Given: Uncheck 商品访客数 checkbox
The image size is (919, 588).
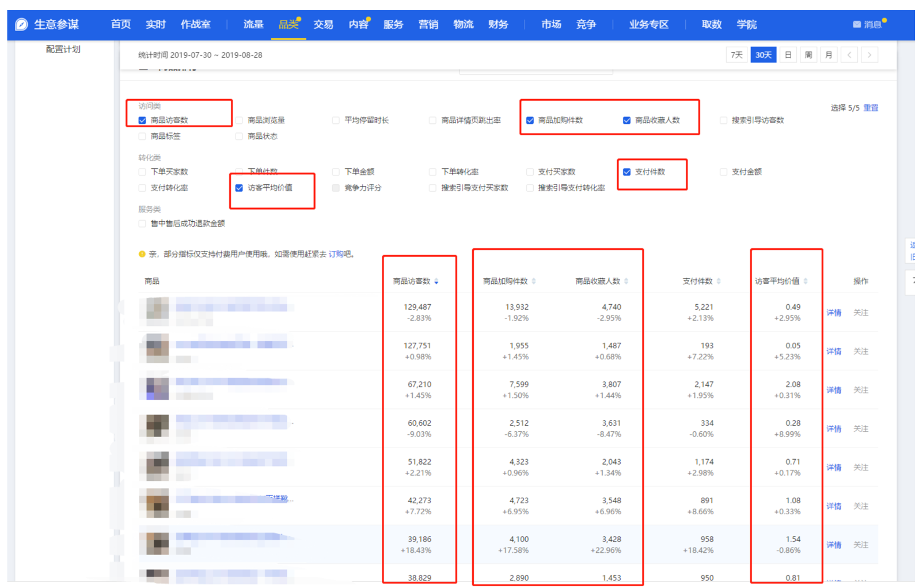Looking at the screenshot, I should click(142, 120).
